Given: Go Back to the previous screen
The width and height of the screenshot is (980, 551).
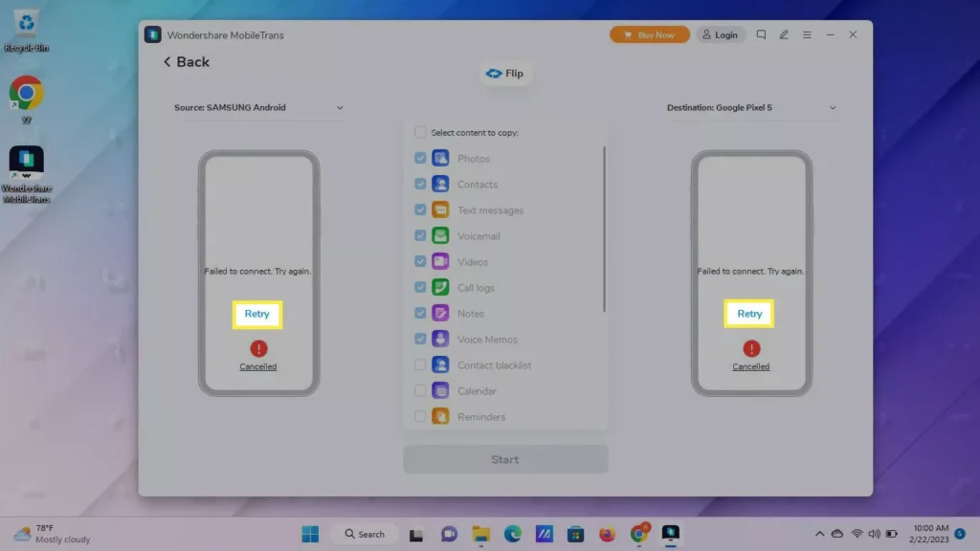Looking at the screenshot, I should click(x=186, y=62).
